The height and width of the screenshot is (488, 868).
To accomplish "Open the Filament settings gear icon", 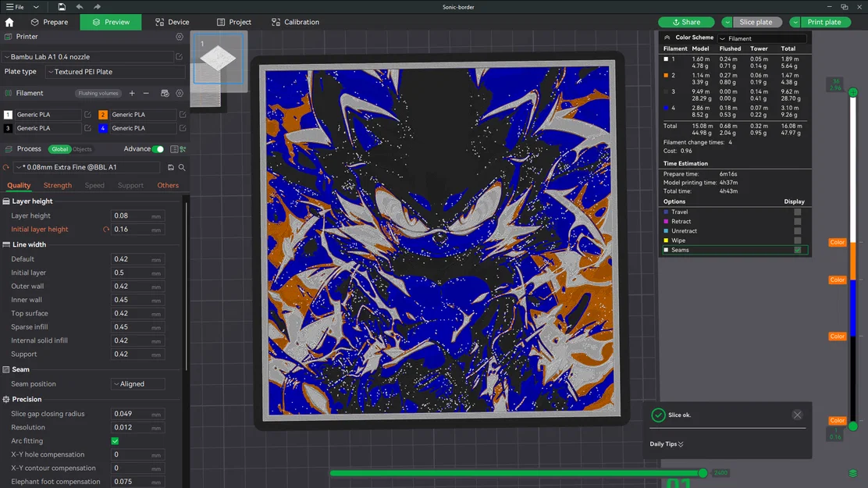I will 180,93.
